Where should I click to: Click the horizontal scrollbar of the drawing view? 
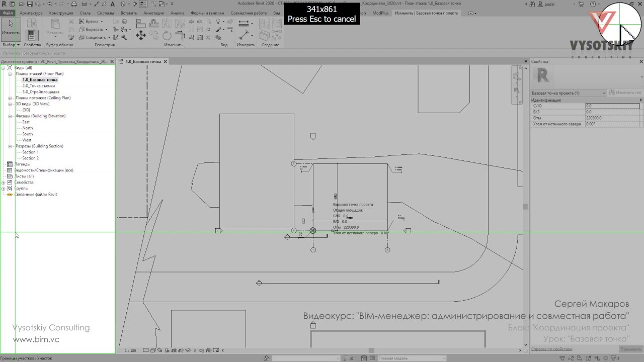pos(372,350)
